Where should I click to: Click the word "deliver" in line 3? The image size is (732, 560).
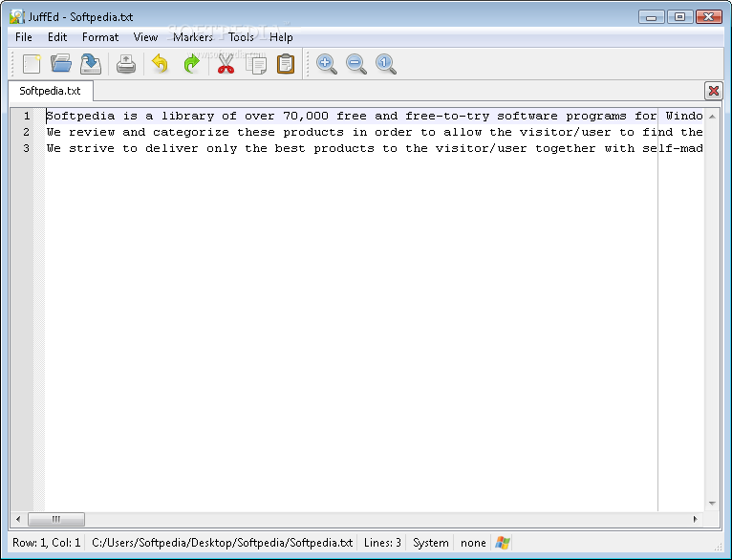pos(172,148)
